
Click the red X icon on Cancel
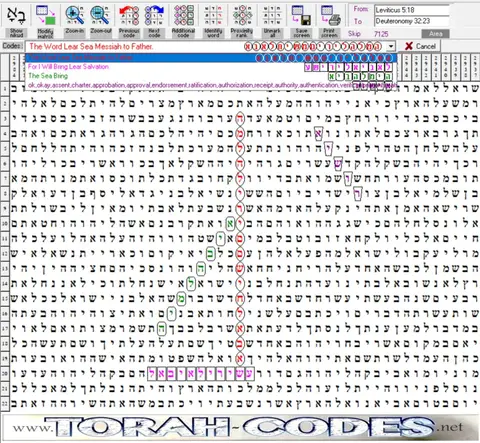pos(409,46)
